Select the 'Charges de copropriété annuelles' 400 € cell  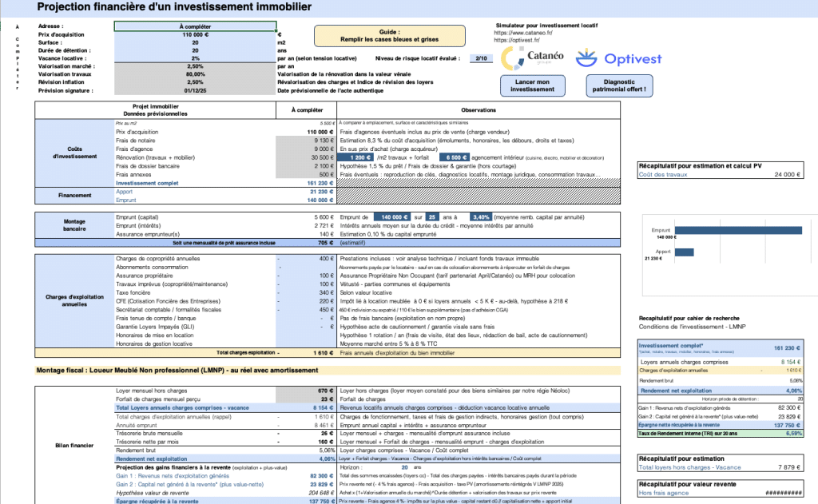pyautogui.click(x=306, y=259)
